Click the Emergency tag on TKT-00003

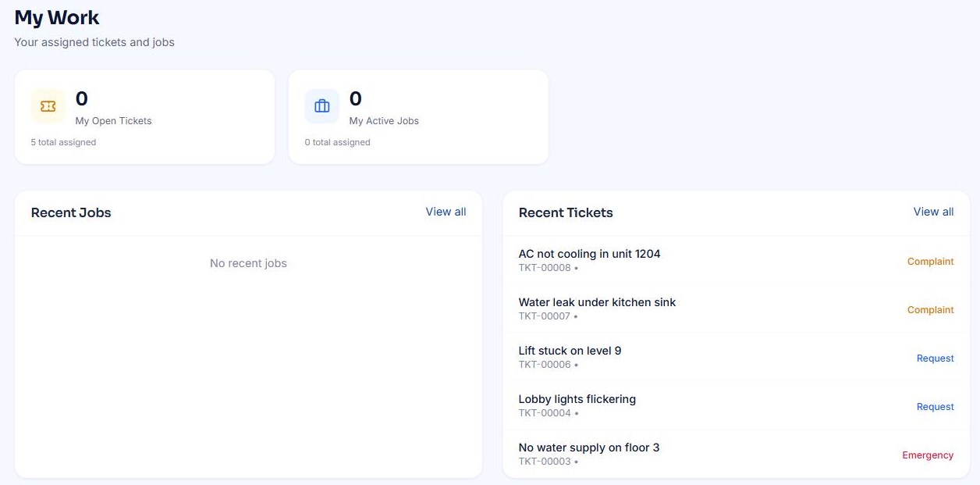[928, 455]
